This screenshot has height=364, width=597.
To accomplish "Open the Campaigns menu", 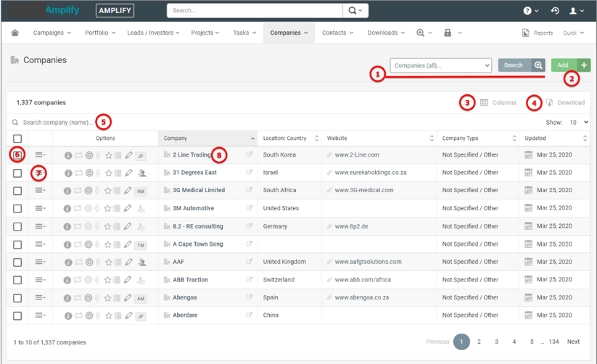I will pos(52,33).
